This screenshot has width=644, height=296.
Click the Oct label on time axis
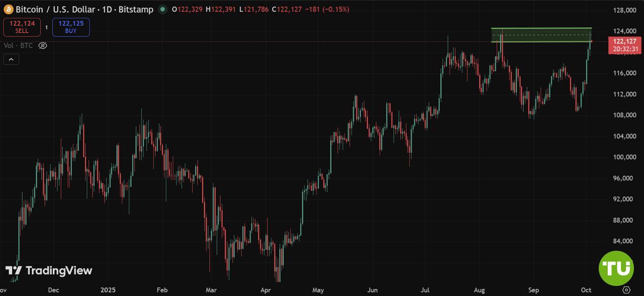click(x=586, y=290)
